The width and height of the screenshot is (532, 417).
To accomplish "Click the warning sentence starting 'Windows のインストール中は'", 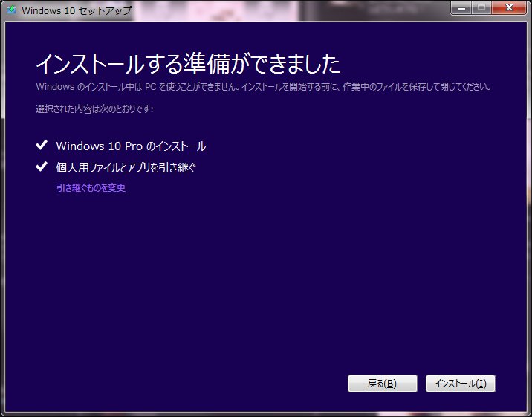I will point(264,86).
